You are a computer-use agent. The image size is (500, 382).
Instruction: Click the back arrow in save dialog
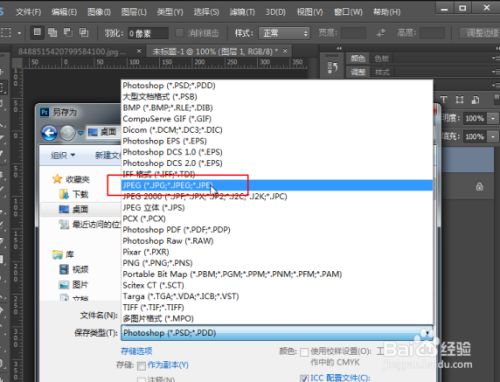click(x=49, y=133)
